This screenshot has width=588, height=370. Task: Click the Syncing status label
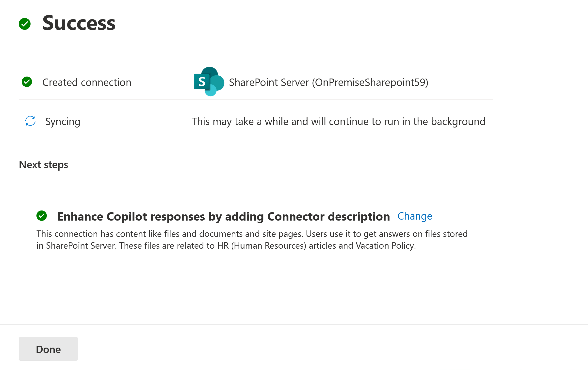point(63,122)
